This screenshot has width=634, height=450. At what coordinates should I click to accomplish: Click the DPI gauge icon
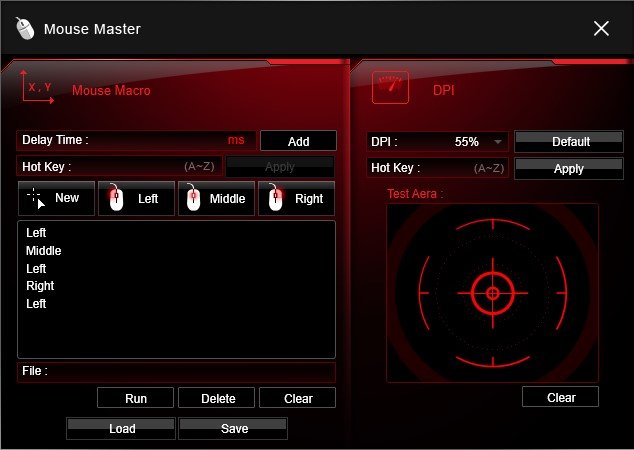click(390, 87)
